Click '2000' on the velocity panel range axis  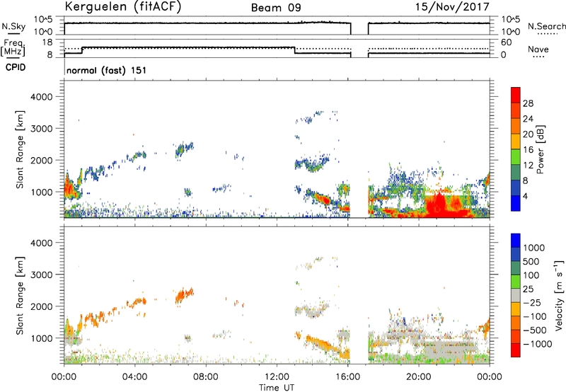41,306
